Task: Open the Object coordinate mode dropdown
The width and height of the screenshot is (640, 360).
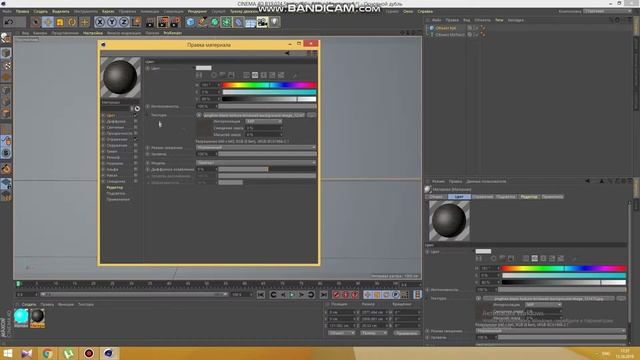Action: click(341, 333)
